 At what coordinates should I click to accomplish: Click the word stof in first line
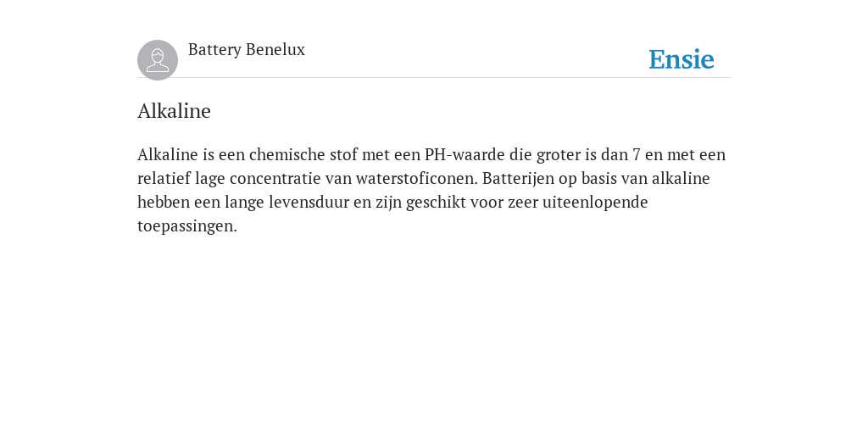coord(343,154)
